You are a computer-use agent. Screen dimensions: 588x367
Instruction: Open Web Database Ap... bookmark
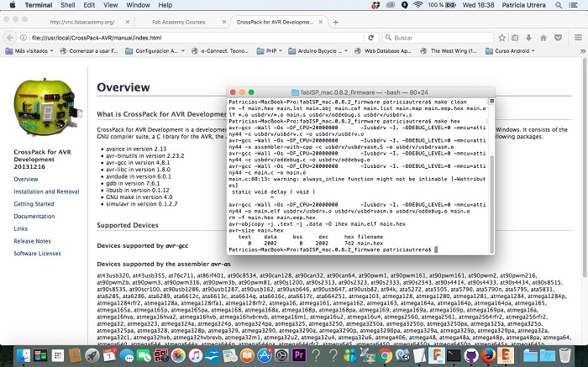[383, 50]
